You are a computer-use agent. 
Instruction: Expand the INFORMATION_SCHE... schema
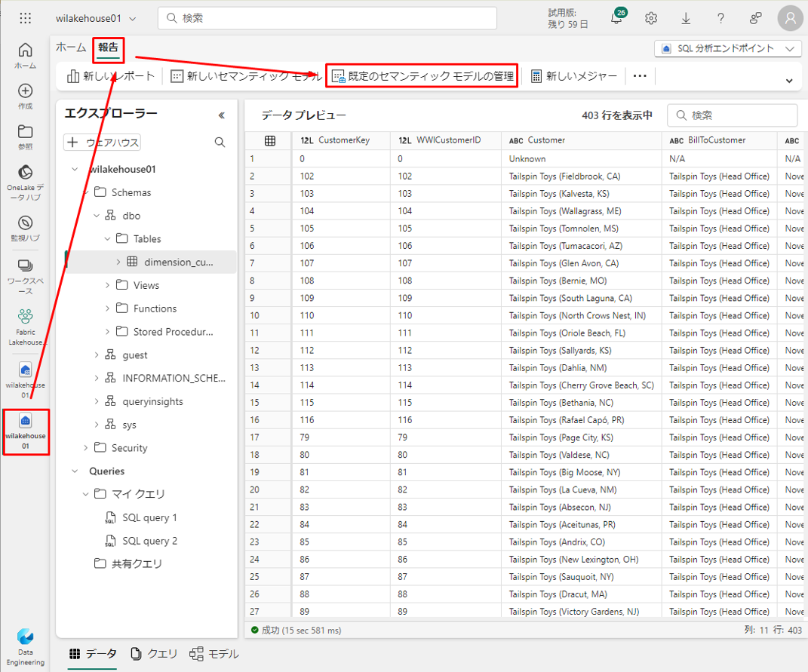click(97, 378)
